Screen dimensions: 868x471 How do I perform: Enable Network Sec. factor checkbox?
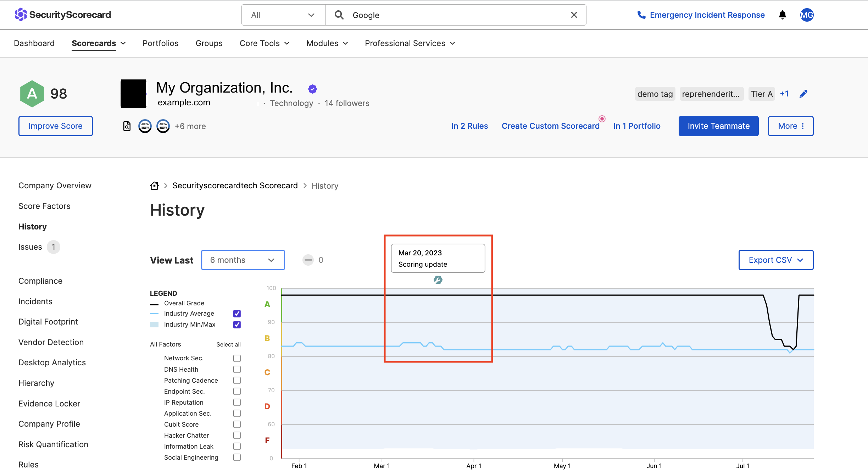click(x=237, y=358)
